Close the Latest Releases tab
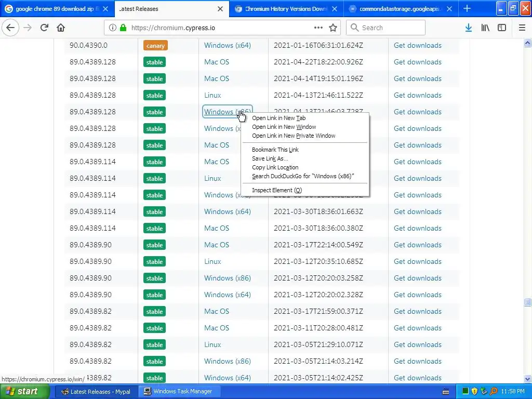This screenshot has height=399, width=532. click(x=220, y=9)
